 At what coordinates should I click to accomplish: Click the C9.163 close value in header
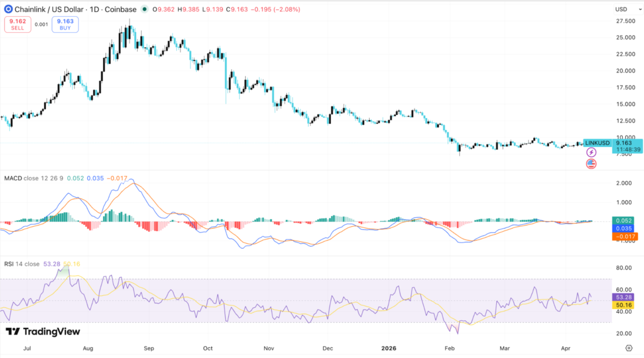click(237, 9)
